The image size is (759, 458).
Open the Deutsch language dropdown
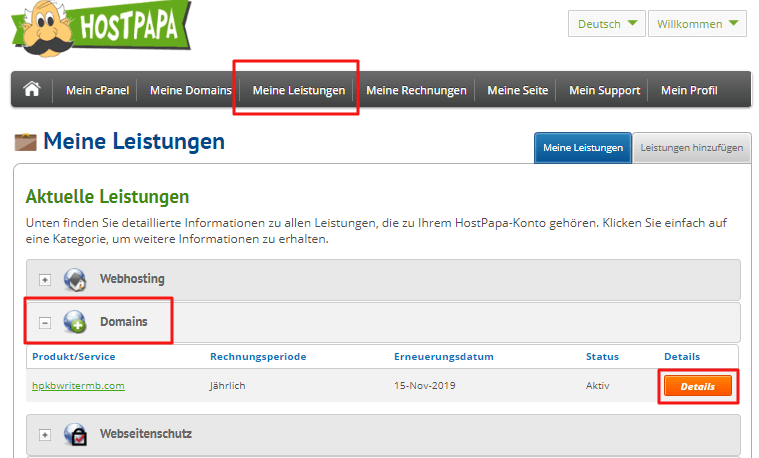tap(607, 24)
